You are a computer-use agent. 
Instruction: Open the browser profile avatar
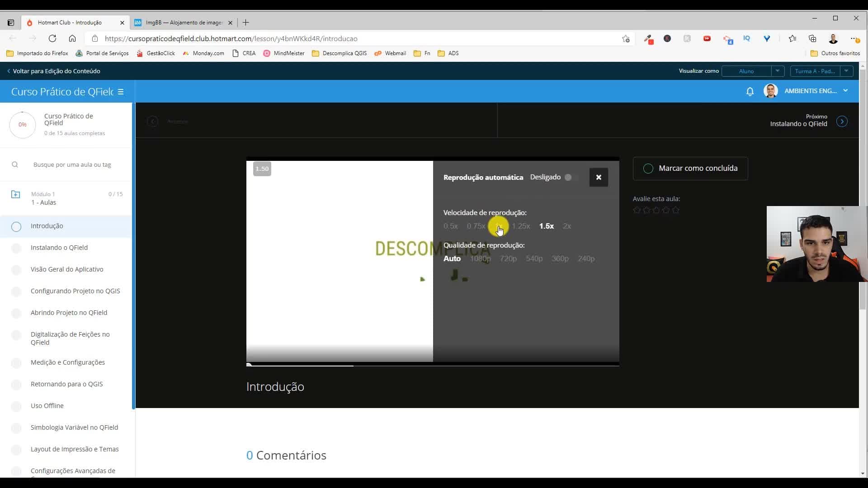click(833, 39)
